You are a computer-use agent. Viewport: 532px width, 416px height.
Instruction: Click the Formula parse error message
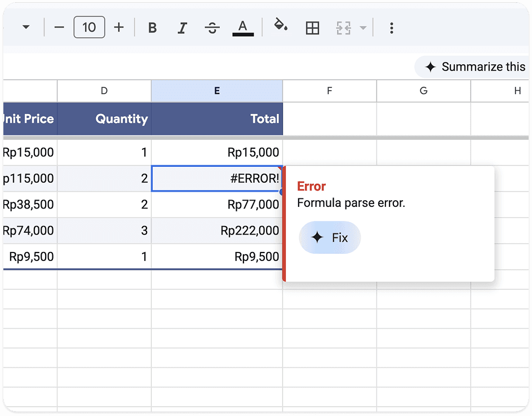click(x=351, y=203)
